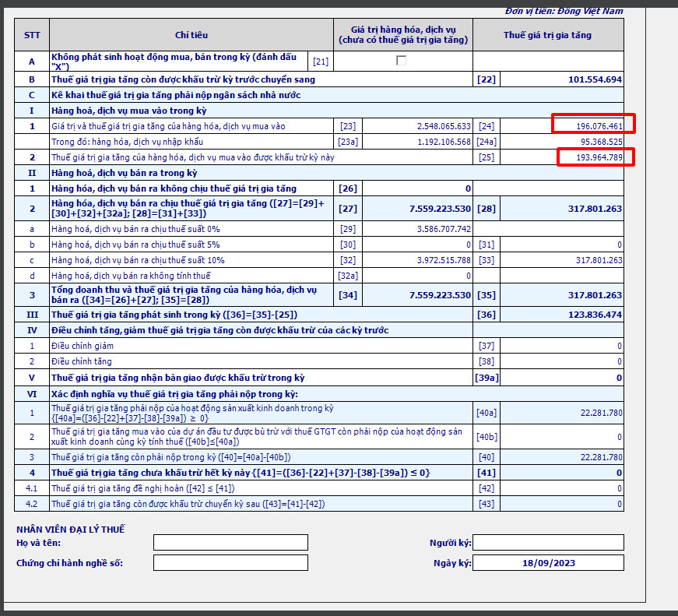Click 'Đơn vị tiền: Đồng Việt Nam' label
Screen dimensions: 678x616
pyautogui.click(x=564, y=11)
